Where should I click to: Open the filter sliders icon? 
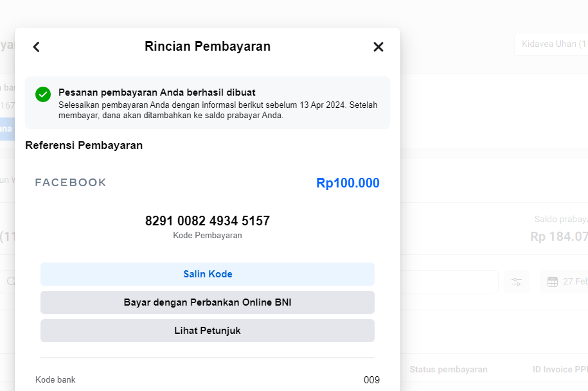coord(517,282)
